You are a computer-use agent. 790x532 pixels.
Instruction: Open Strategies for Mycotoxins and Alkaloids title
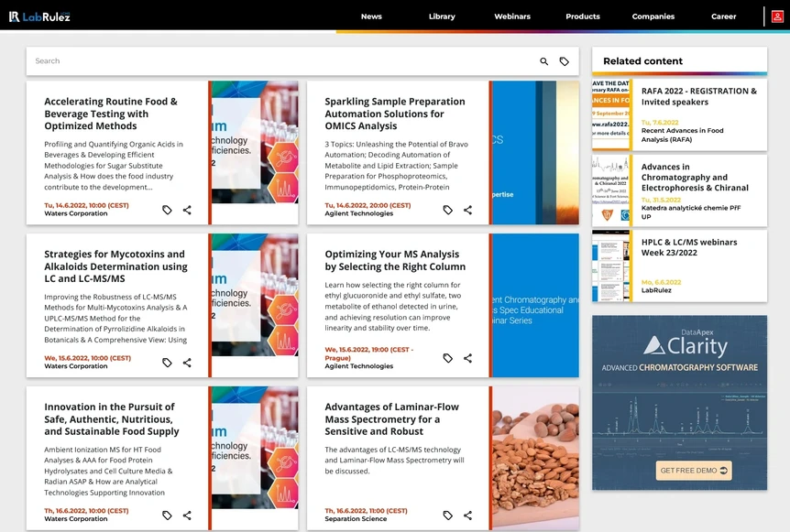(115, 266)
